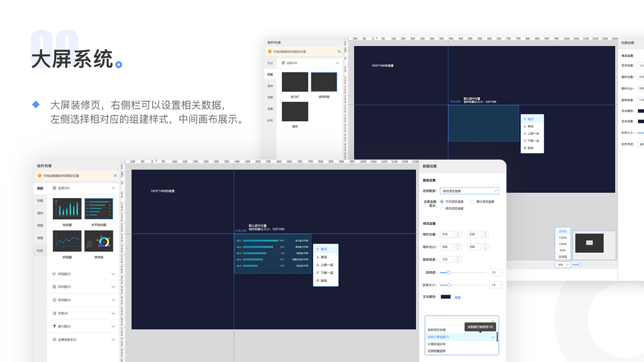The width and height of the screenshot is (644, 362).
Task: Select 200% zoom option in back window
Action: click(563, 231)
